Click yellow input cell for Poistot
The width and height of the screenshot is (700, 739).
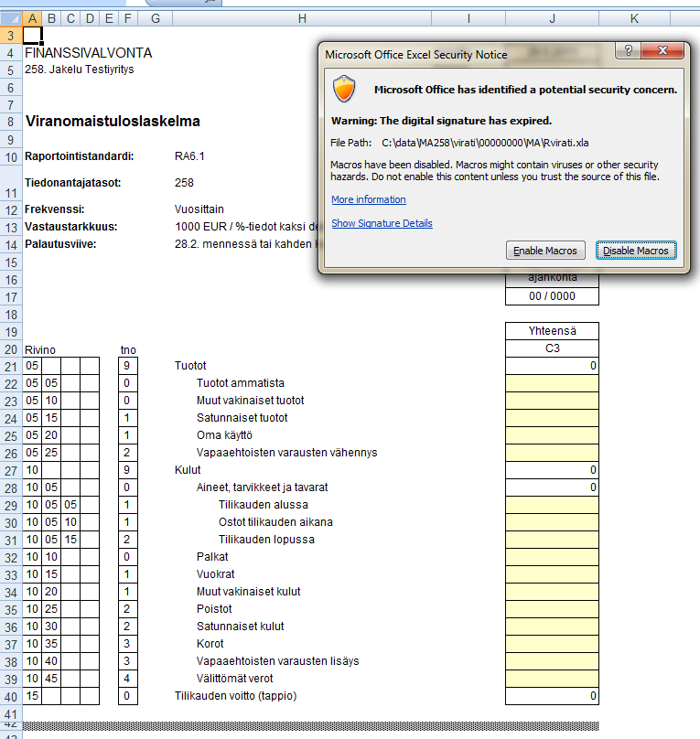(x=552, y=610)
